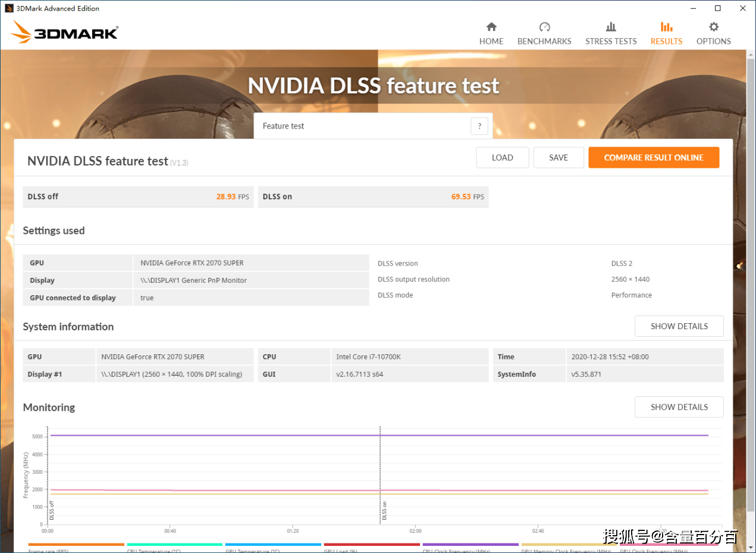756x553 pixels.
Task: Click the DLSS off marker on chart
Action: (52, 511)
